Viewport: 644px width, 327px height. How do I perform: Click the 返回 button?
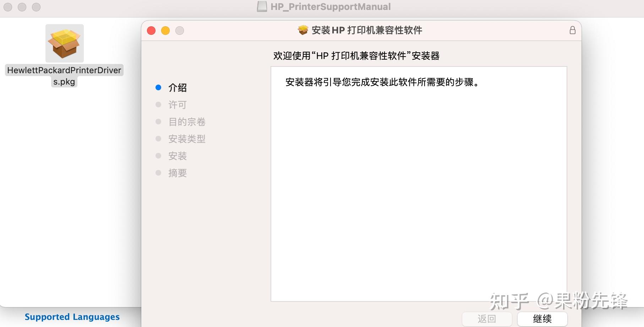487,319
